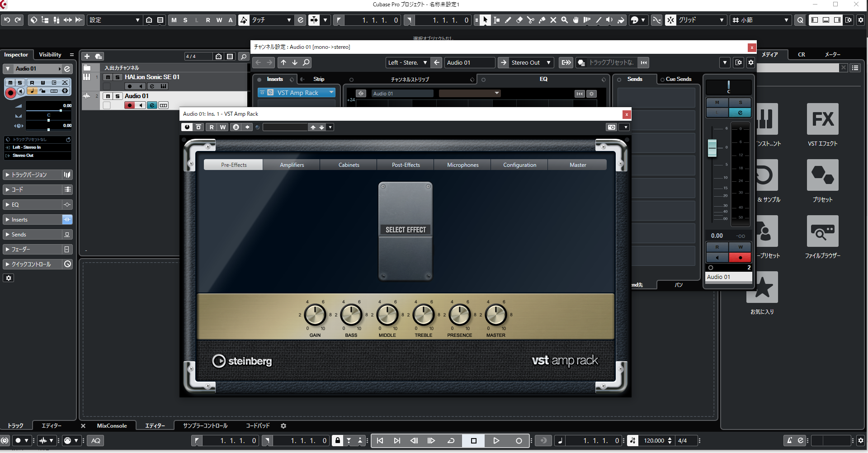Click the GAIN knob on the amplifier
Image resolution: width=868 pixels, height=453 pixels.
coord(315,315)
